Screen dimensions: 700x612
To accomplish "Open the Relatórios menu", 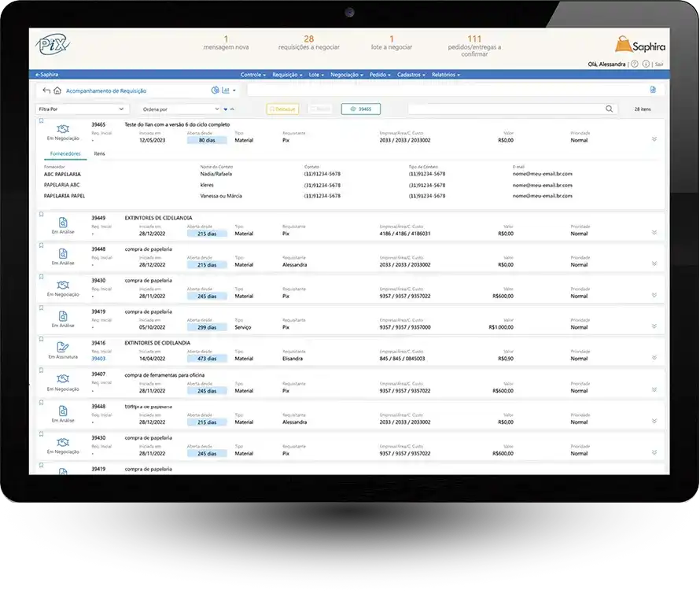I will click(x=445, y=75).
